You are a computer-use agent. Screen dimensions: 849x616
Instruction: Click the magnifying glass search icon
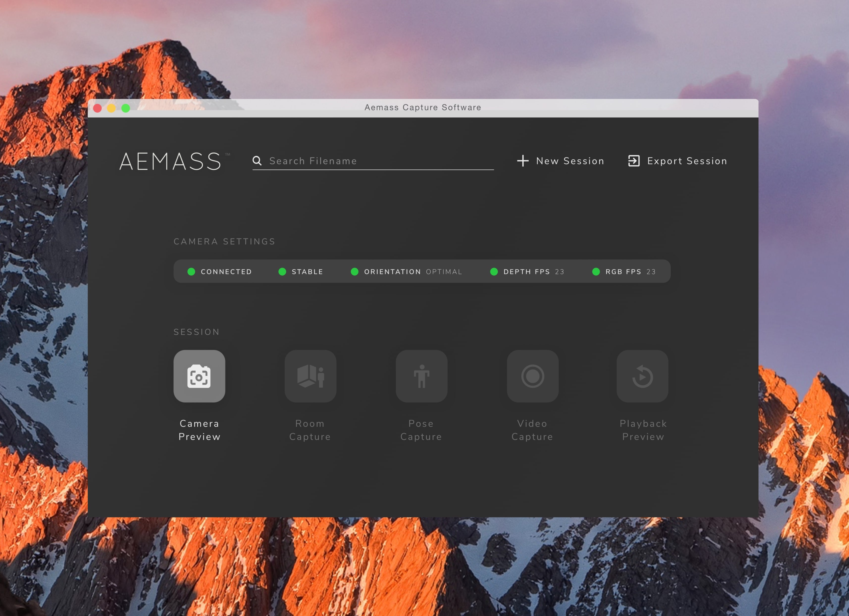pyautogui.click(x=257, y=161)
